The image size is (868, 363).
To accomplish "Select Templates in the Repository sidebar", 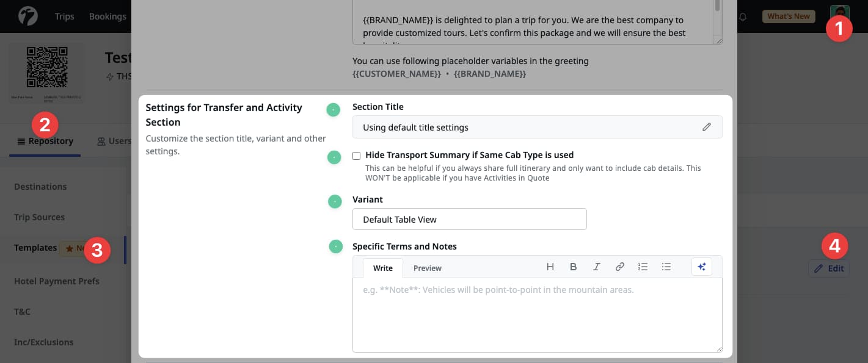I will [x=35, y=248].
